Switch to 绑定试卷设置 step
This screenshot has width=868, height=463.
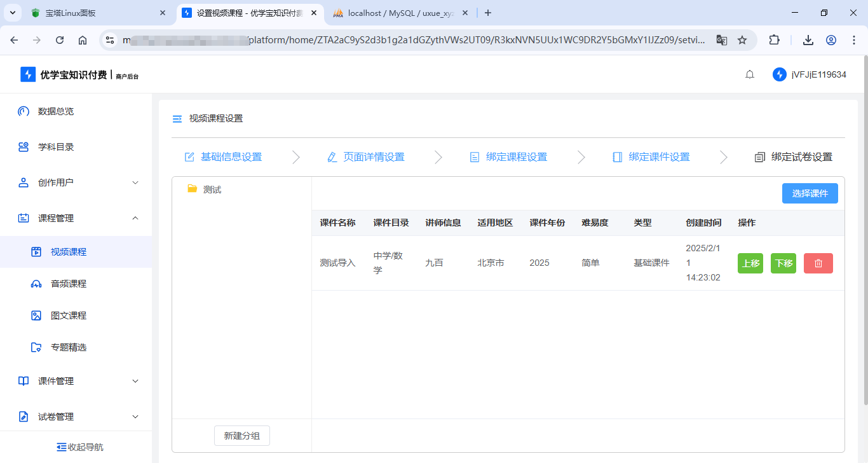[793, 157]
